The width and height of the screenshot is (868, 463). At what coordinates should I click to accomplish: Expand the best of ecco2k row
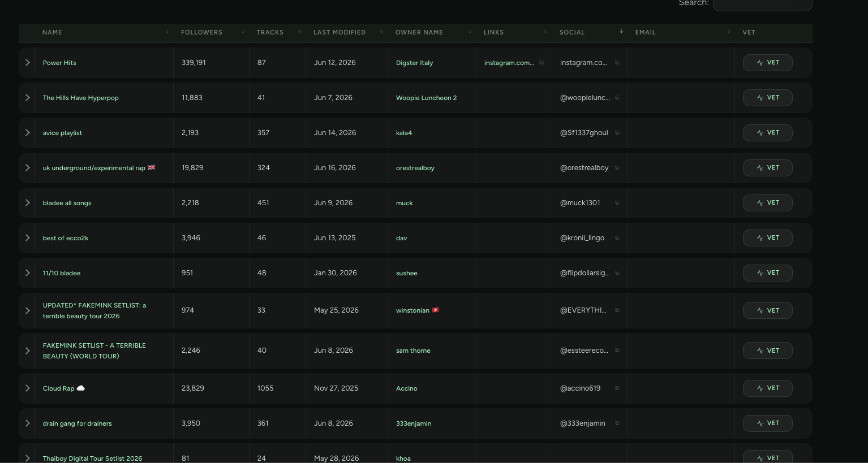tap(27, 238)
